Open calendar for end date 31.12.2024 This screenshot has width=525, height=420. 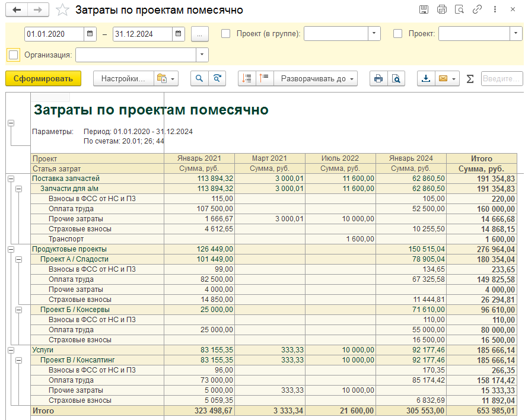pos(178,34)
